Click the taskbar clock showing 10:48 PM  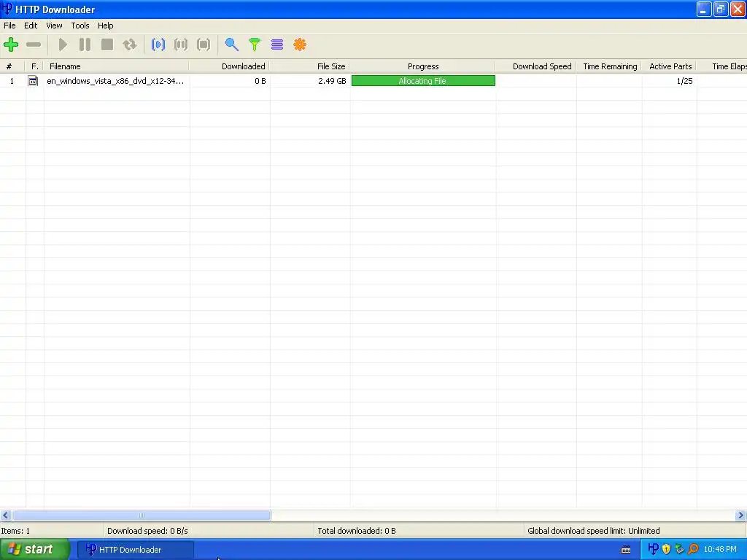tap(720, 550)
